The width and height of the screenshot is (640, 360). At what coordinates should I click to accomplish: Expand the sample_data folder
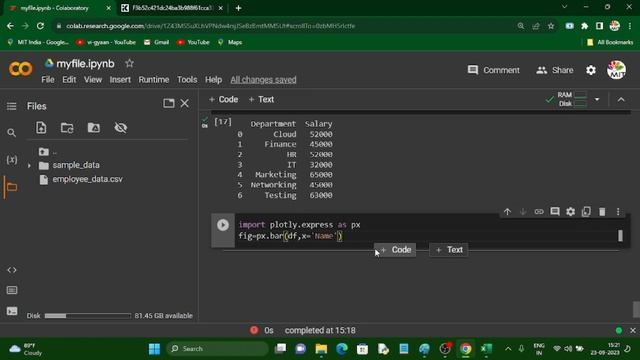tap(29, 166)
